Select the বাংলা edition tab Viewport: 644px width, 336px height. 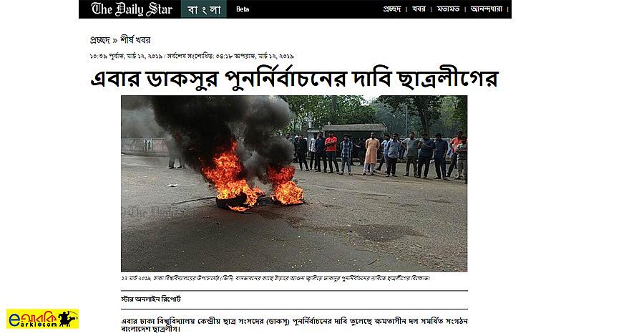click(x=204, y=9)
